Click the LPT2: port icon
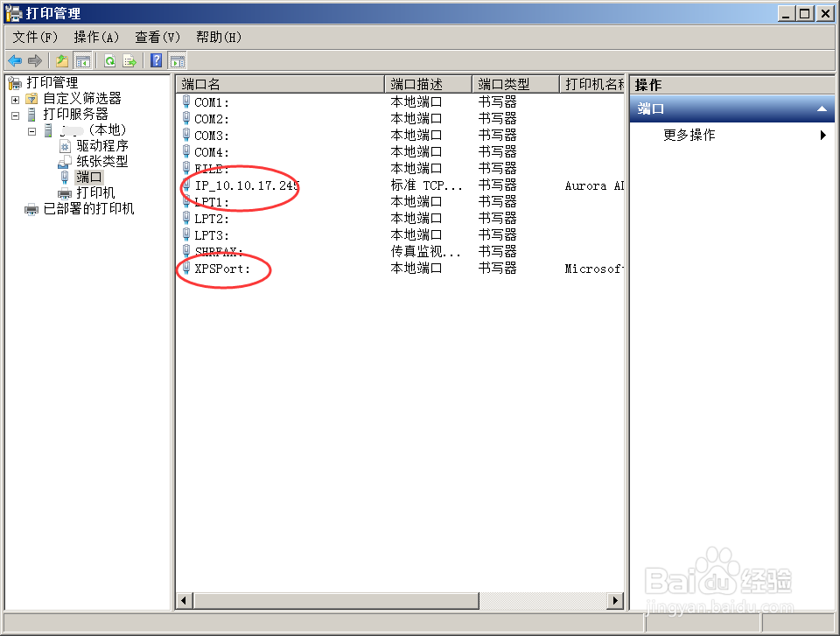The height and width of the screenshot is (636, 840). tap(186, 218)
